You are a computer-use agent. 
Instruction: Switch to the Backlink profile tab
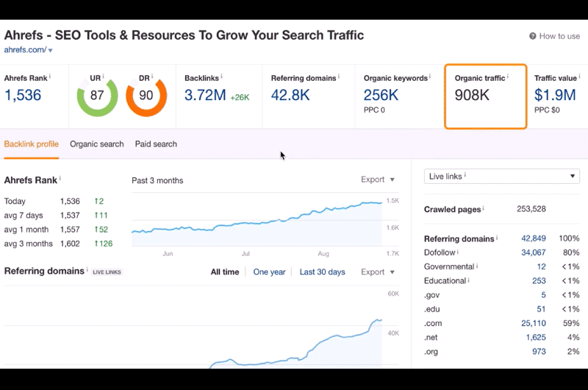point(32,144)
